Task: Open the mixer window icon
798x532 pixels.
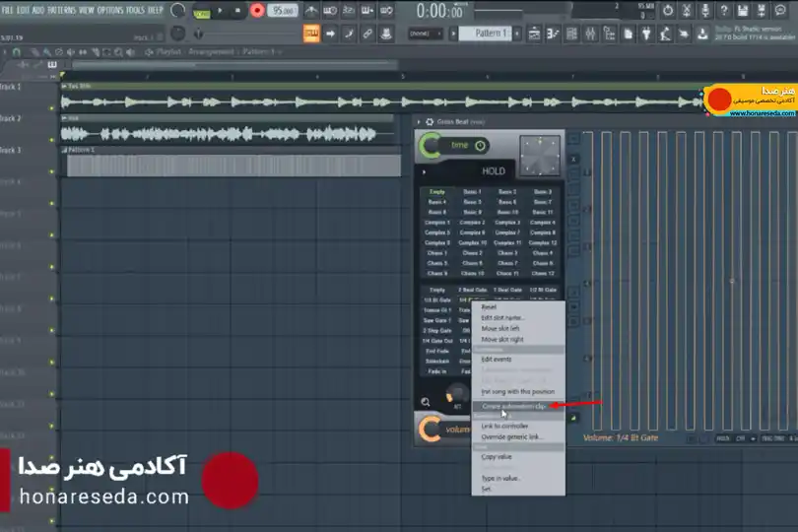Action: (x=590, y=33)
